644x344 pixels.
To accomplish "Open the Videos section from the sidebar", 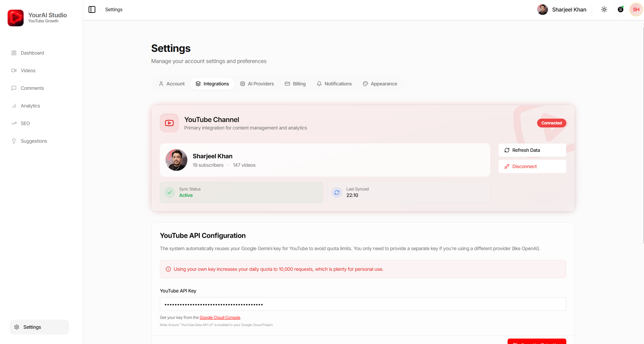I will [x=14, y=70].
